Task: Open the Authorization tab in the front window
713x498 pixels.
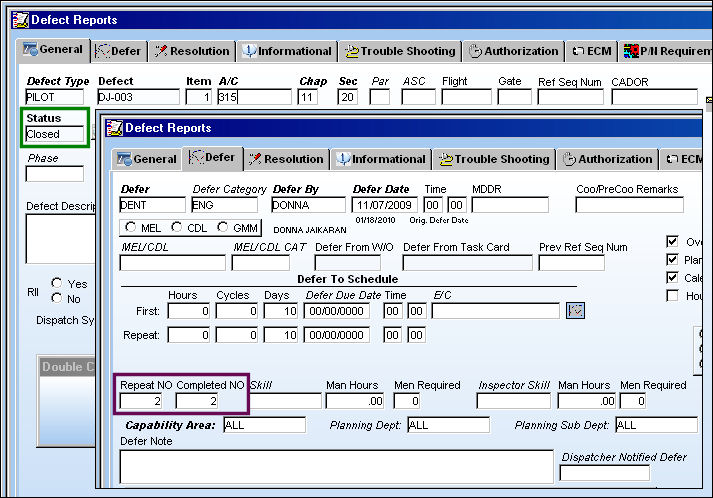Action: click(x=608, y=159)
